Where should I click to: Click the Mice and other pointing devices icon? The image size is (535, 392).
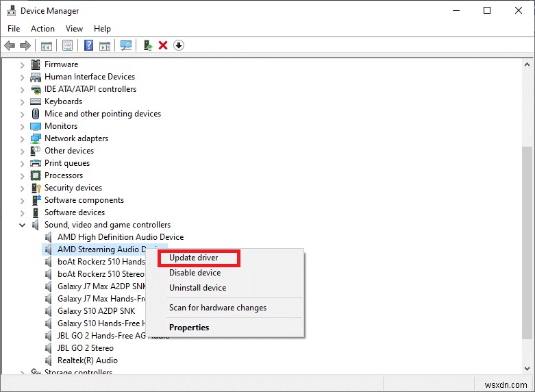[36, 114]
